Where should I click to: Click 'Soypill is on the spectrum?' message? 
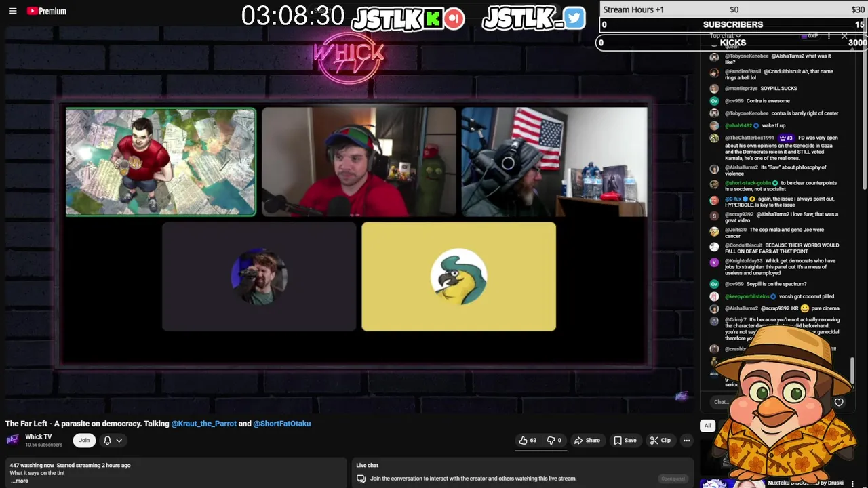(776, 284)
